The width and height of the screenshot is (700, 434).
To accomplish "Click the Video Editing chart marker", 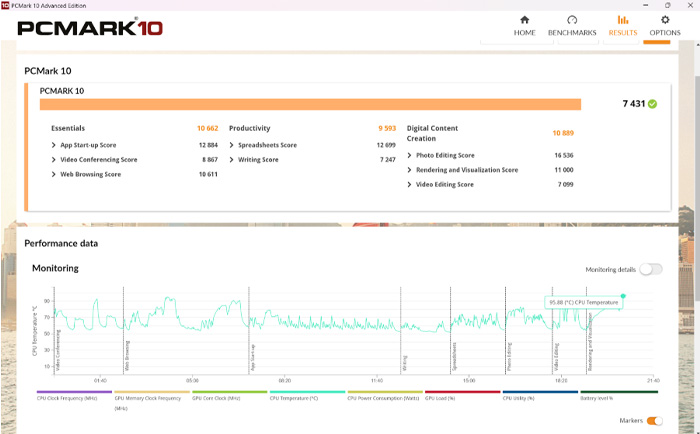I will (557, 357).
